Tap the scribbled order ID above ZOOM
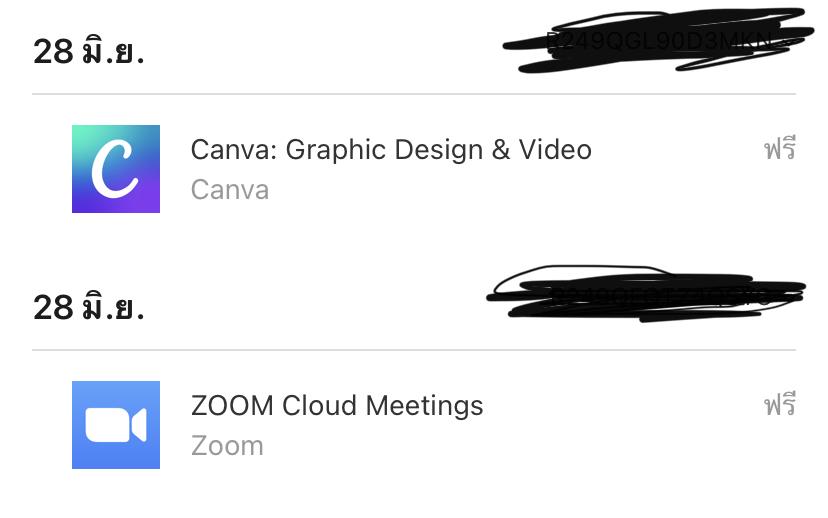Image resolution: width=828 pixels, height=518 pixels. pyautogui.click(x=646, y=294)
